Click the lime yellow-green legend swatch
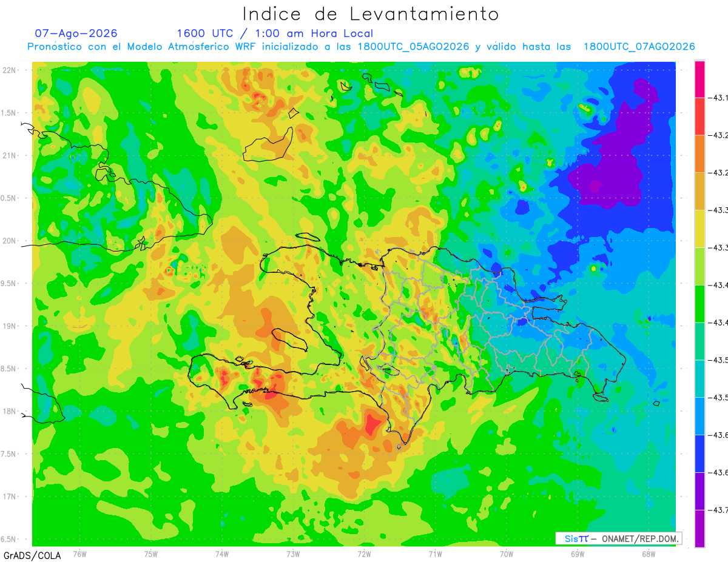Screen dimensions: 728x562 699,267
